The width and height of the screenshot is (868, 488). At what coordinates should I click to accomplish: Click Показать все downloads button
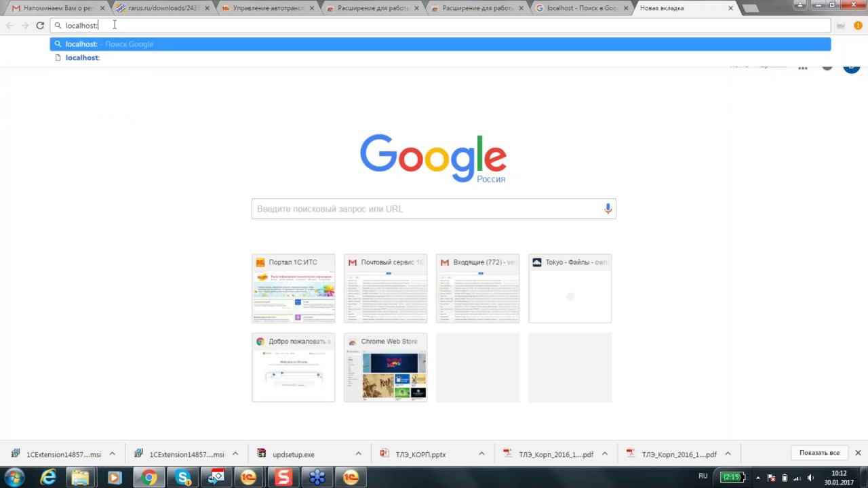(x=819, y=453)
